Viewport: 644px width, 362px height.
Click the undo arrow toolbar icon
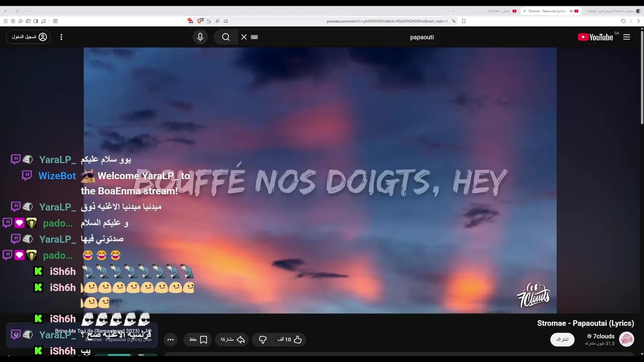pos(209,21)
